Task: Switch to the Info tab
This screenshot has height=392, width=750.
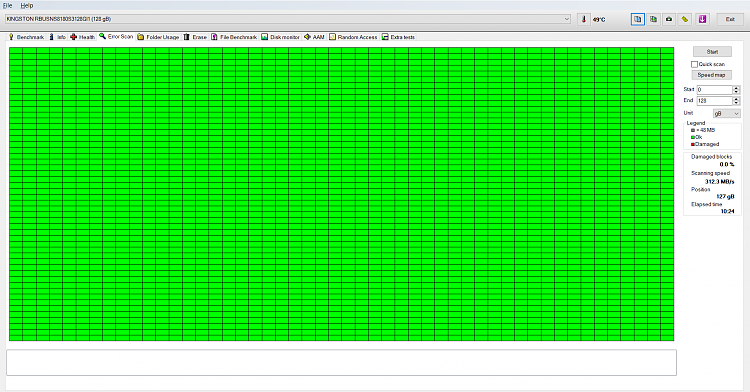Action: (58, 37)
